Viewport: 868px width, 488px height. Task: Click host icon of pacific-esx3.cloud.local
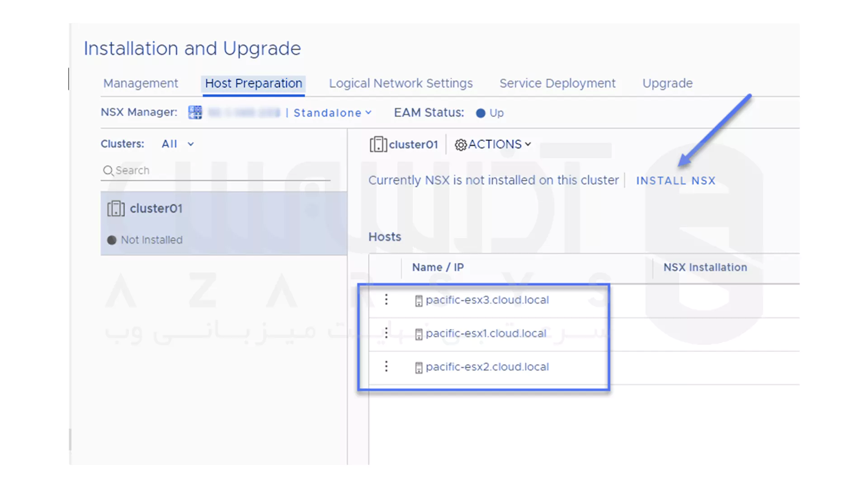pos(419,301)
